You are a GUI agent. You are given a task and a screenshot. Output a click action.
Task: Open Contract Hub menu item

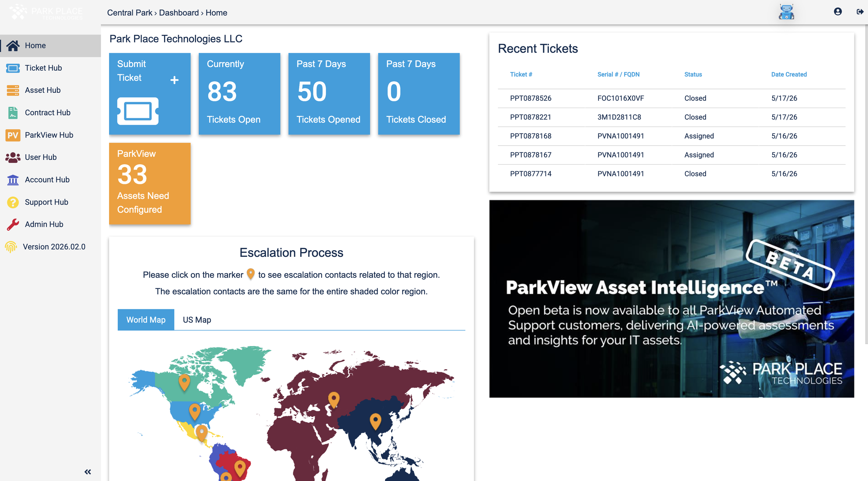[50, 113]
